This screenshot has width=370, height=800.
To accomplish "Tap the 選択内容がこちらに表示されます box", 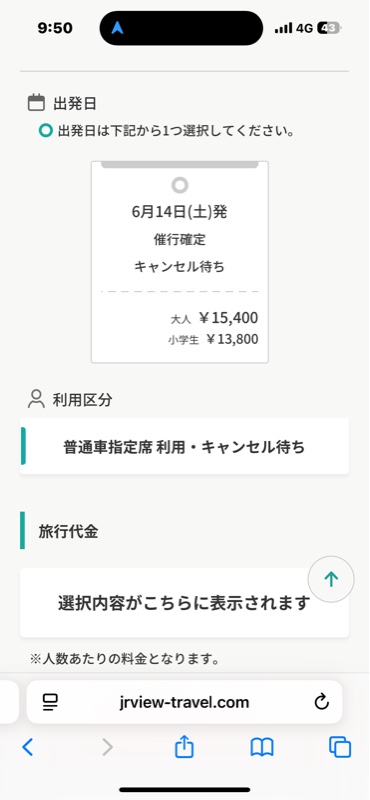I will [184, 603].
